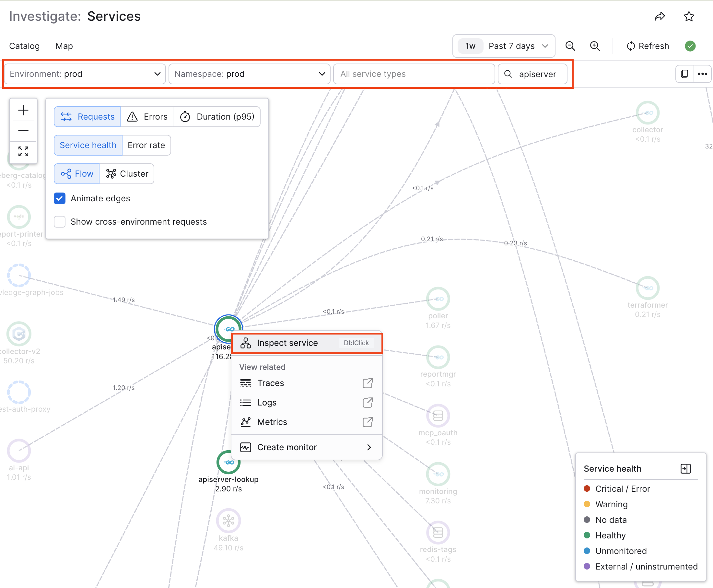Select the kafka service node
Viewport: 713px width, 588px height.
pos(228,521)
